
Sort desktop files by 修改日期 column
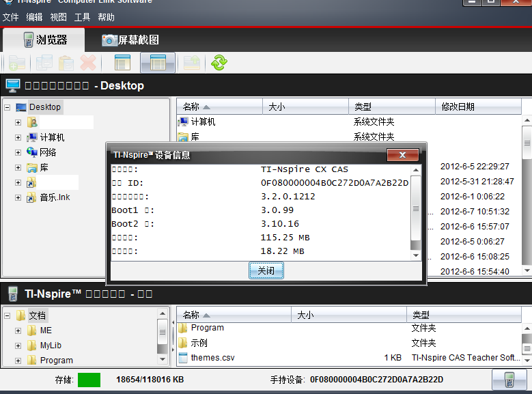pyautogui.click(x=479, y=107)
